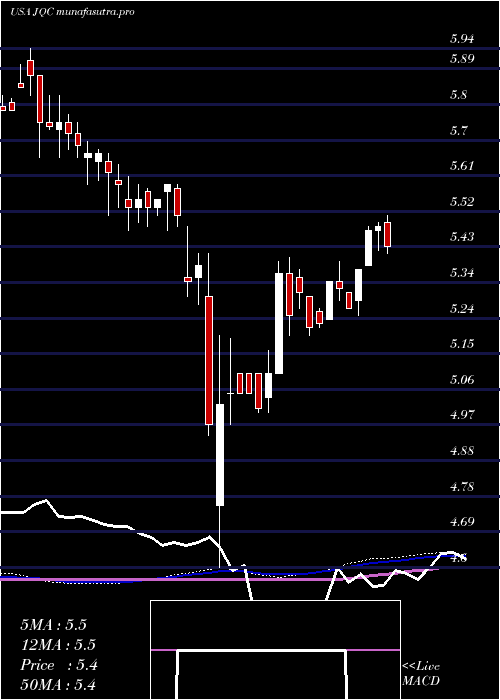500x700 pixels.
Task: Click the 5.89 price axis label
Action: click(462, 59)
